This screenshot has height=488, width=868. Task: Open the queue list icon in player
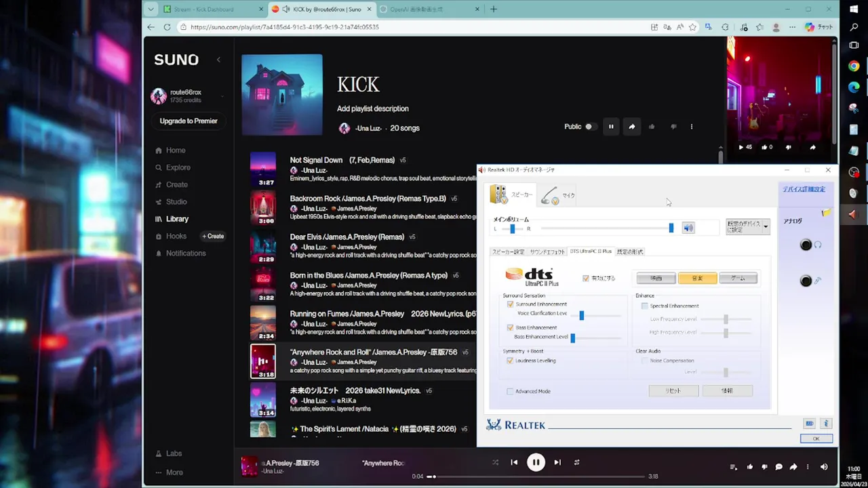[733, 467]
